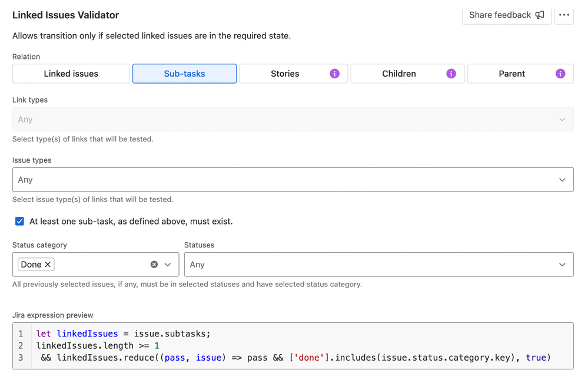Clear all status category selections
Viewport: 588px width, 383px height.
(x=154, y=265)
